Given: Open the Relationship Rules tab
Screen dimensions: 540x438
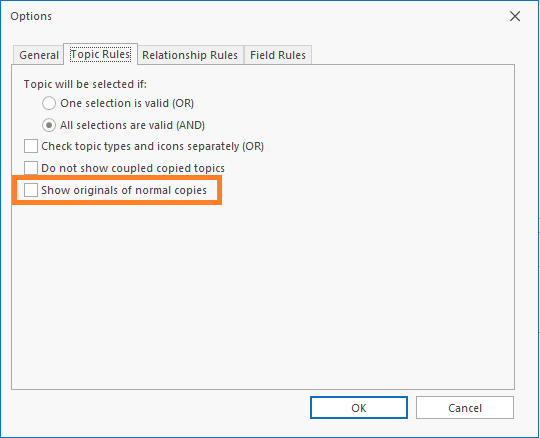Looking at the screenshot, I should click(x=190, y=55).
